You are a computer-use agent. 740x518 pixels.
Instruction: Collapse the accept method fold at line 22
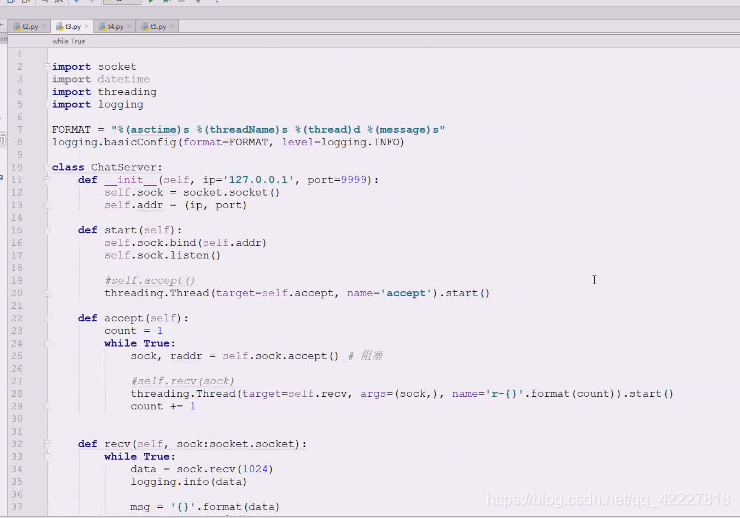click(x=47, y=318)
